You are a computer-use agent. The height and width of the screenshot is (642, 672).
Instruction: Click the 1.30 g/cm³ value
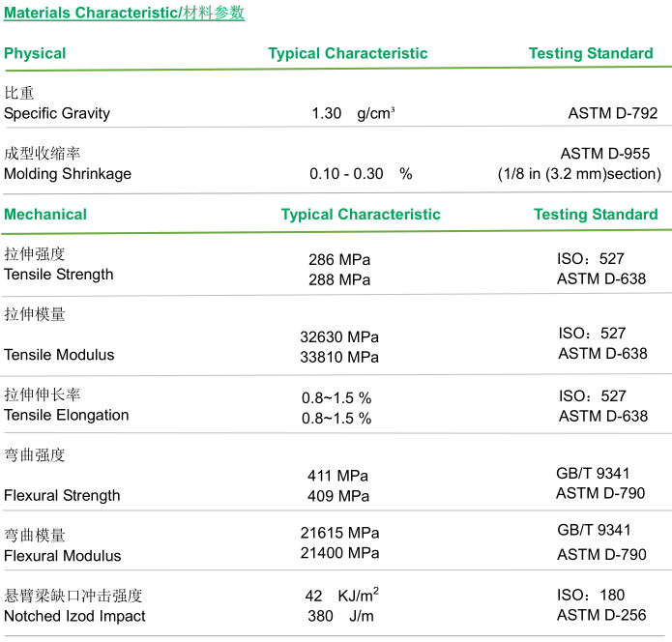click(x=352, y=113)
